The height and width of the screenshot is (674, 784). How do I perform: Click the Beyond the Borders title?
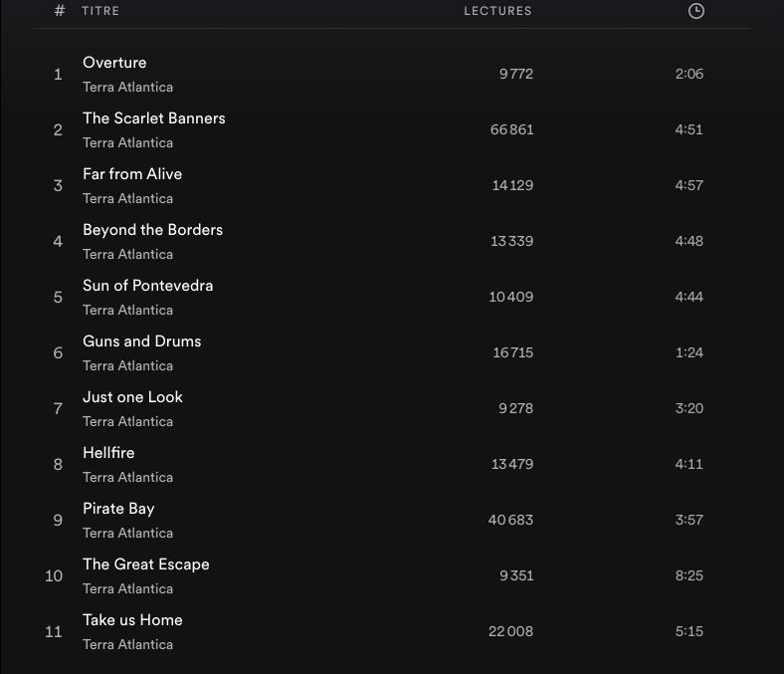pyautogui.click(x=152, y=230)
